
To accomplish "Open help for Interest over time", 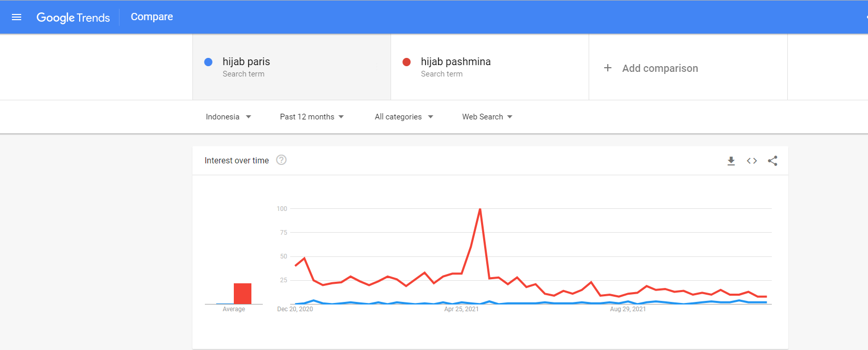I will [281, 160].
